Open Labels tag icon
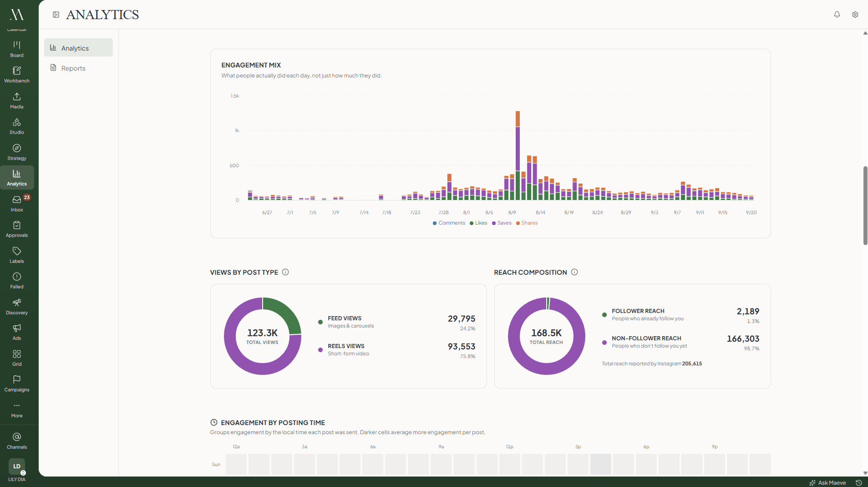 (x=17, y=255)
